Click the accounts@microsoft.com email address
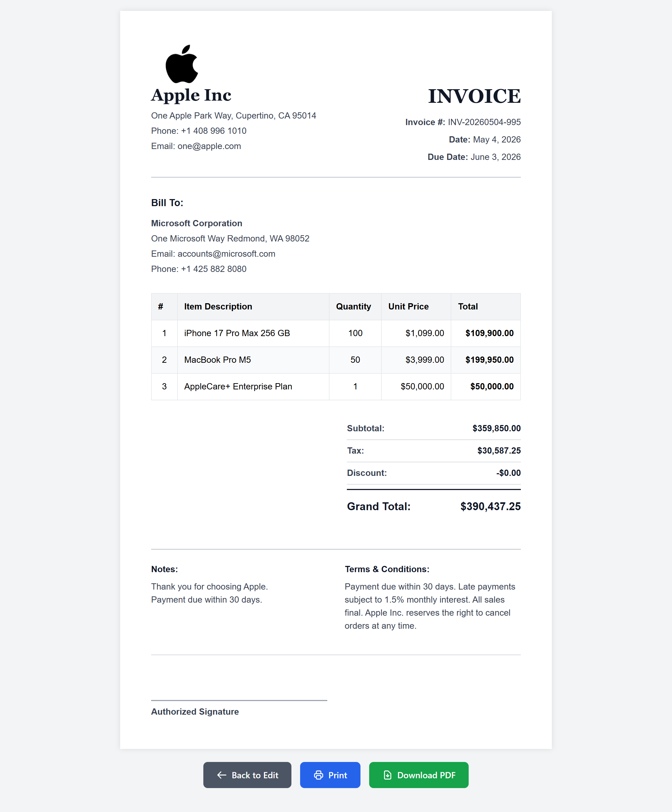The width and height of the screenshot is (672, 812). click(226, 254)
